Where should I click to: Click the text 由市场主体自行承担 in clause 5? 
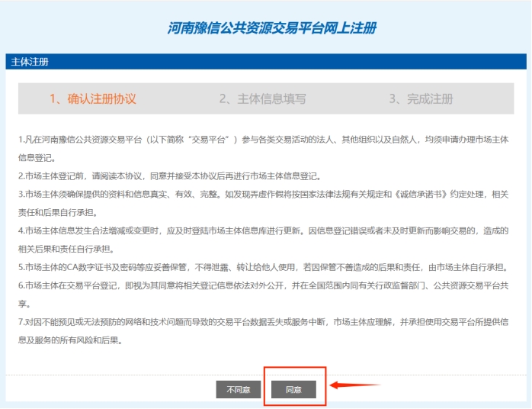point(466,267)
